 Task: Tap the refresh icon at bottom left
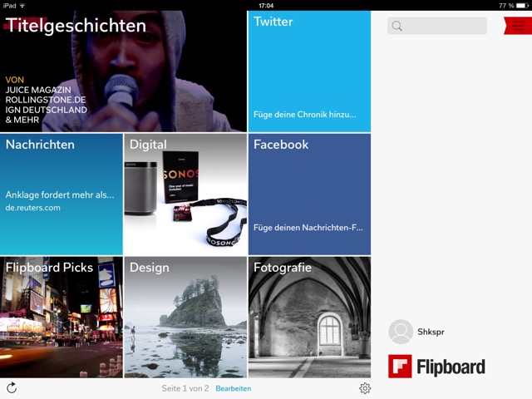(x=12, y=388)
